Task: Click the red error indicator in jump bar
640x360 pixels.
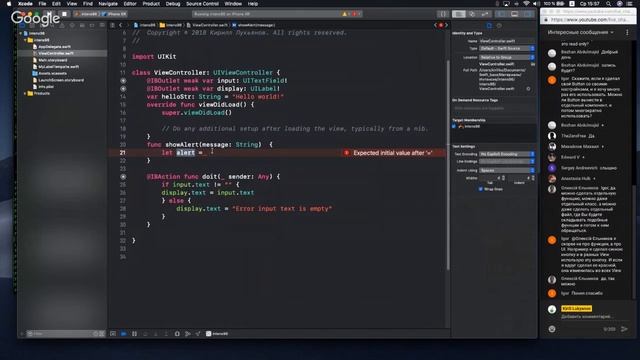Action: [x=441, y=25]
